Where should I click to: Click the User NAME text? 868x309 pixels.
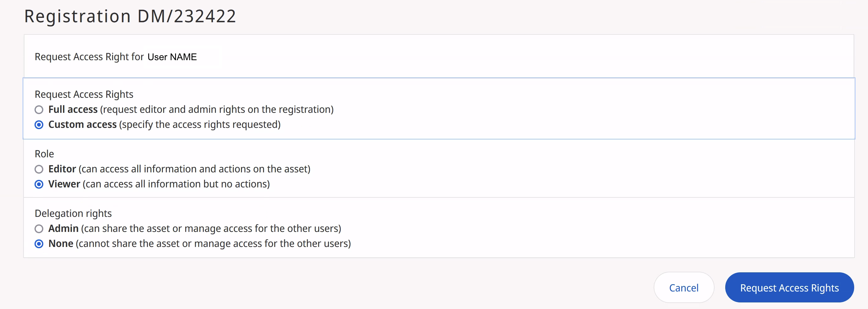coord(172,57)
